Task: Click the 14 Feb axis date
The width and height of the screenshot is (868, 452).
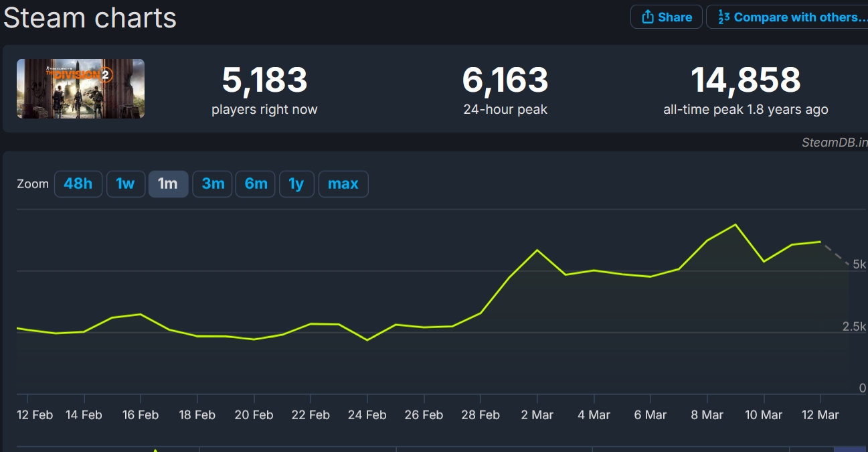Action: 84,415
